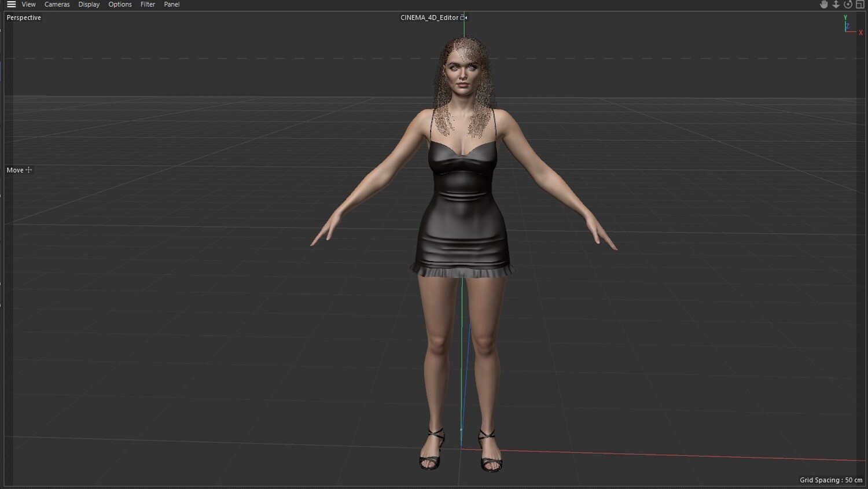Click the XYZ axis orientation gizmo
The image size is (868, 489).
coord(852,25)
